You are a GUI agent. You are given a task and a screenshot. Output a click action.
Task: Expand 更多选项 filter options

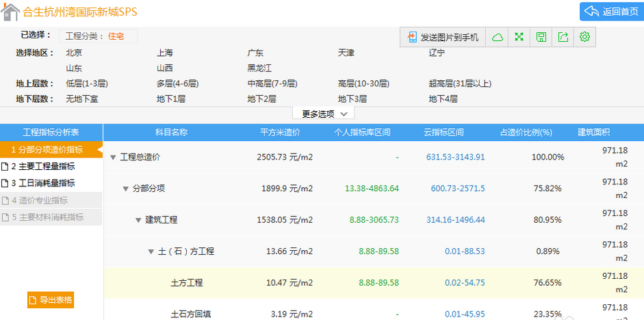pos(324,114)
